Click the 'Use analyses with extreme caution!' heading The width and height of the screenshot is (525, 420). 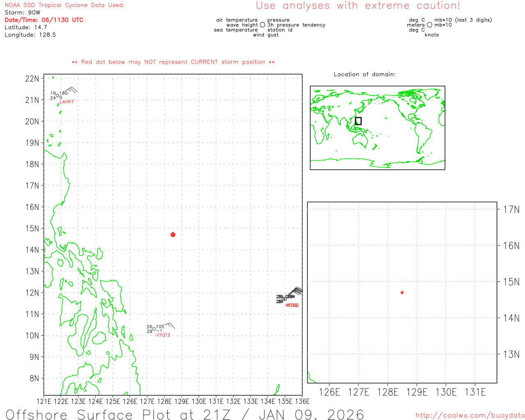point(358,5)
